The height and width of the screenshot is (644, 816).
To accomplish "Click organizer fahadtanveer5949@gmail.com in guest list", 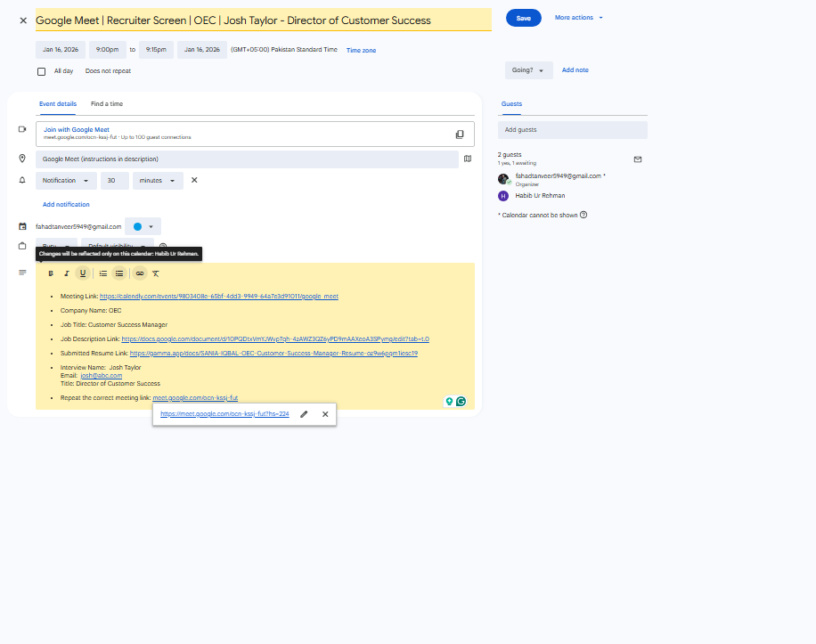I will click(558, 175).
